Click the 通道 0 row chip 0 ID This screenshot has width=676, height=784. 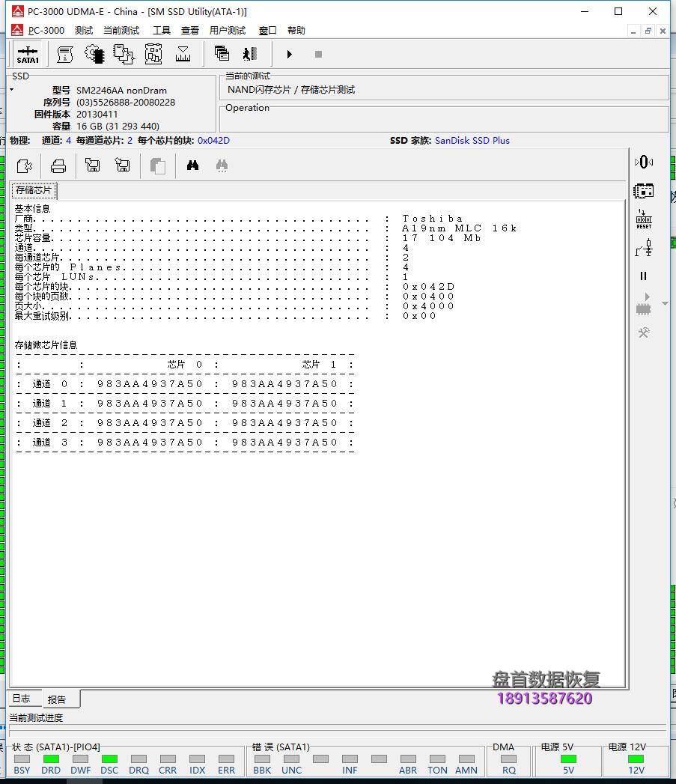click(x=150, y=384)
